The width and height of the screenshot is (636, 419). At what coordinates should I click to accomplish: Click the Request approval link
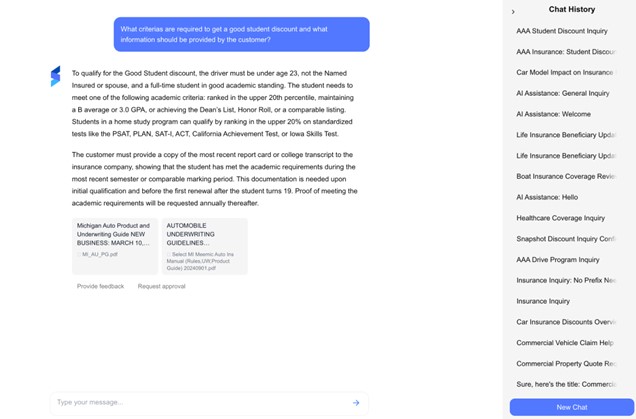pos(162,286)
